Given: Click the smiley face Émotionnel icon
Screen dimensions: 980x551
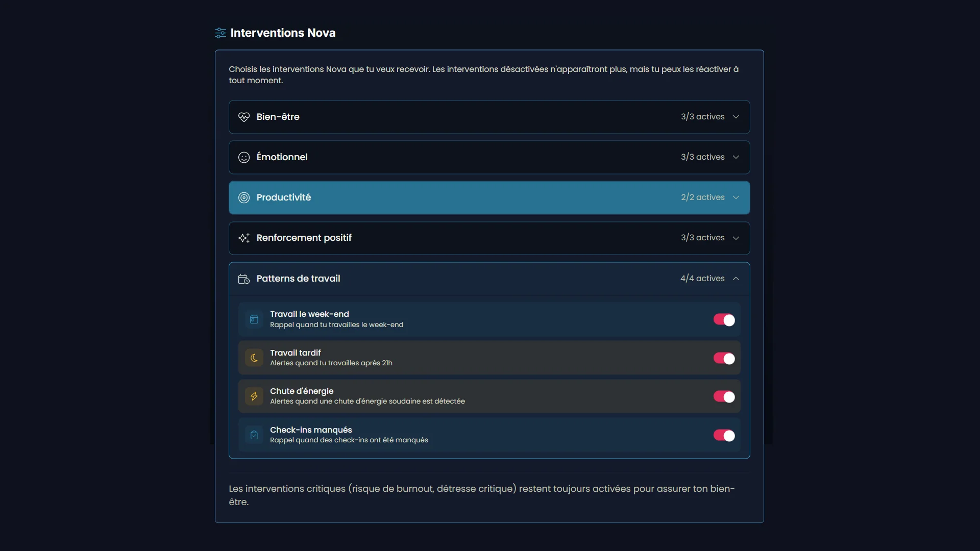Looking at the screenshot, I should [244, 157].
